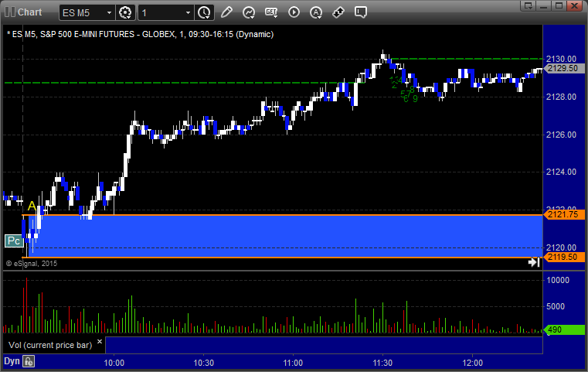Click the 2130.00 price axis label
Screen dimensions: 588x372
561,59
